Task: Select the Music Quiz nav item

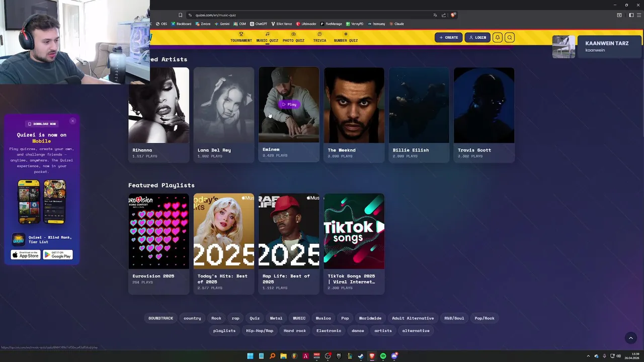Action: click(x=267, y=37)
